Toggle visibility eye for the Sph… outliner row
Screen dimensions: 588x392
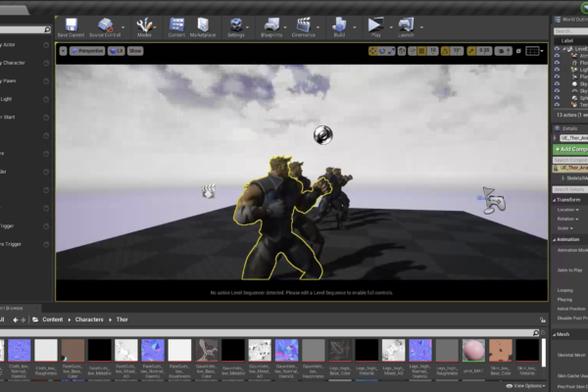557,98
